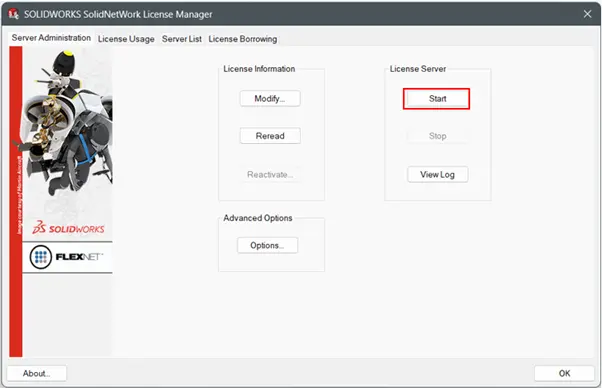This screenshot has height=388, width=602.
Task: Open Advanced Options via Options button
Action: [x=267, y=245]
